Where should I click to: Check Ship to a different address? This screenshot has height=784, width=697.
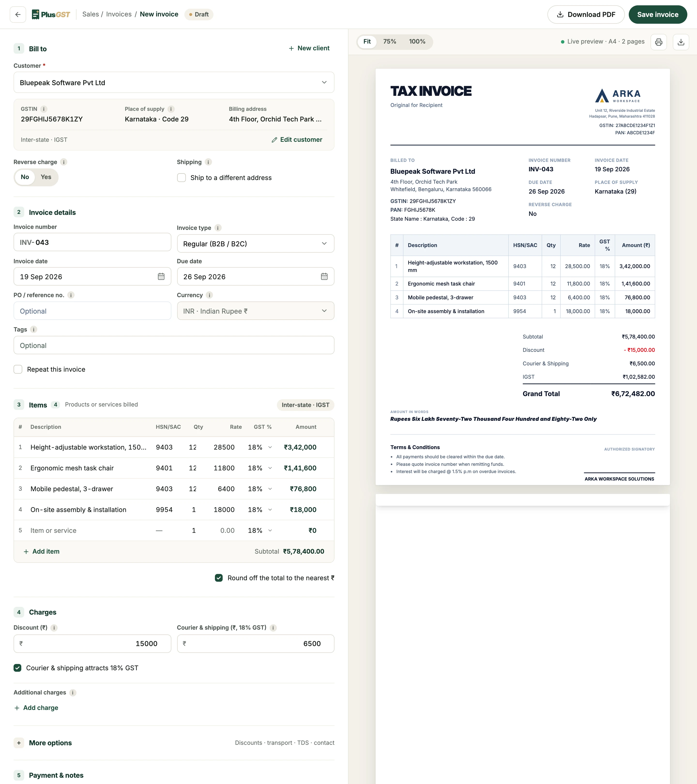[182, 178]
